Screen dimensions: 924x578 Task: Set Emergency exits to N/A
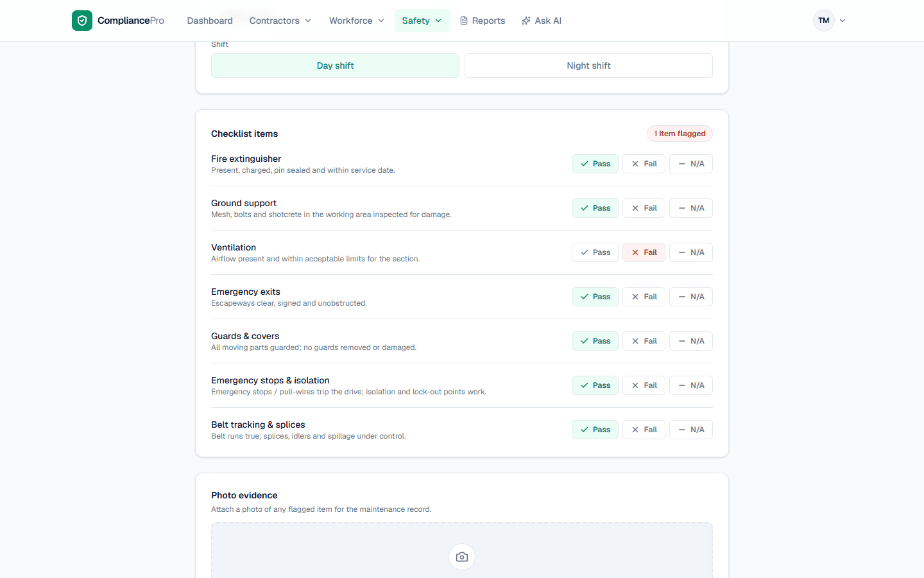(691, 297)
